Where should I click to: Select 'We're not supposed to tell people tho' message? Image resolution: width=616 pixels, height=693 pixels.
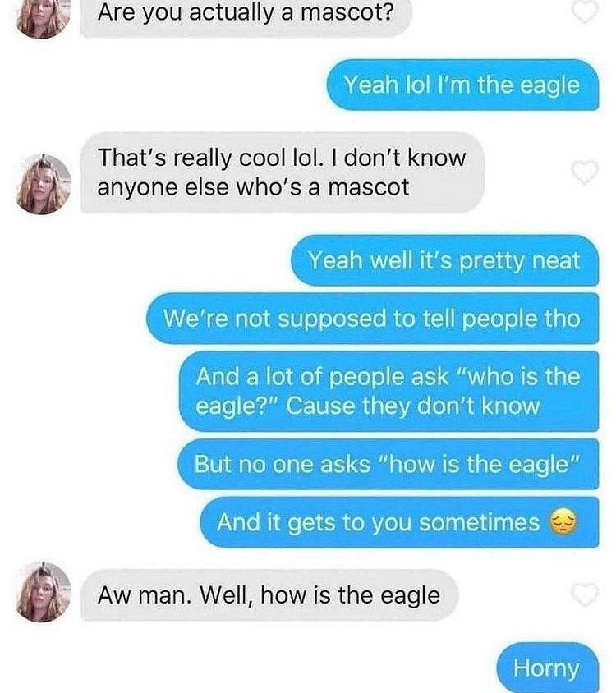(372, 319)
